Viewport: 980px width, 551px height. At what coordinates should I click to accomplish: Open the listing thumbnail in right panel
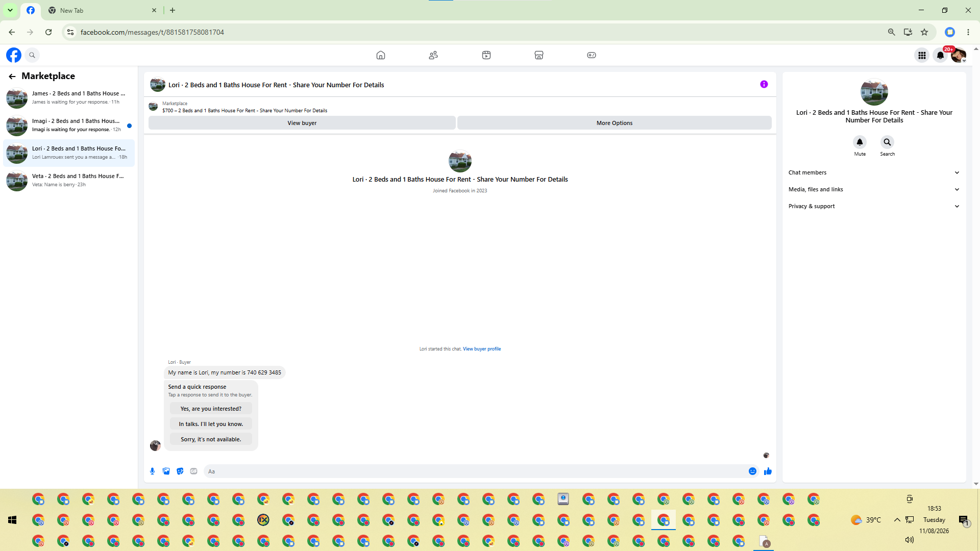tap(874, 92)
